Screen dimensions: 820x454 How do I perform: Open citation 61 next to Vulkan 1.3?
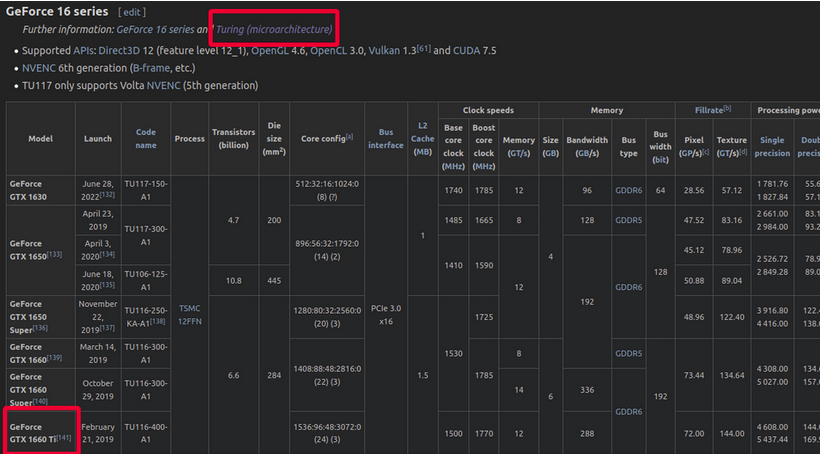pyautogui.click(x=424, y=49)
